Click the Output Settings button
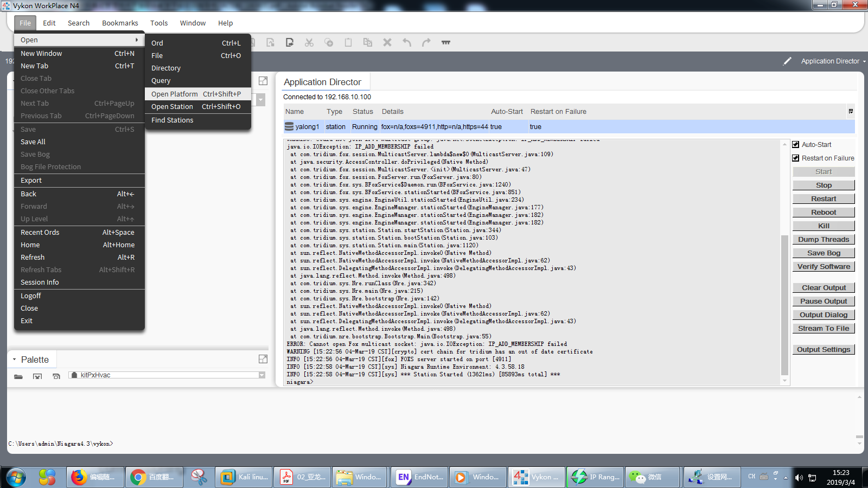The height and width of the screenshot is (488, 868). pos(824,349)
